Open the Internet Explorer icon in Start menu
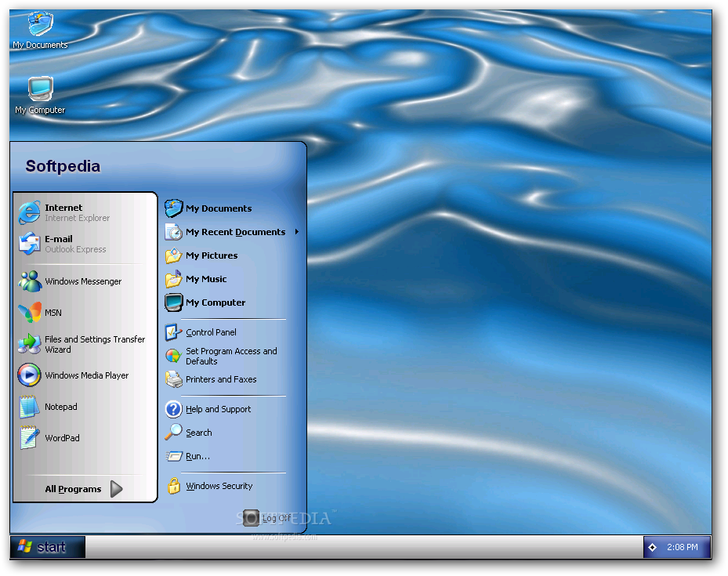This screenshot has height=576, width=728. click(x=29, y=212)
